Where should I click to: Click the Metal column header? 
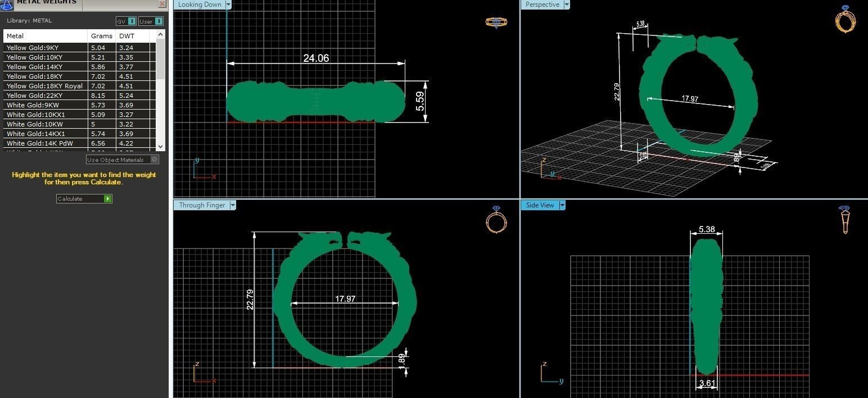click(x=46, y=36)
